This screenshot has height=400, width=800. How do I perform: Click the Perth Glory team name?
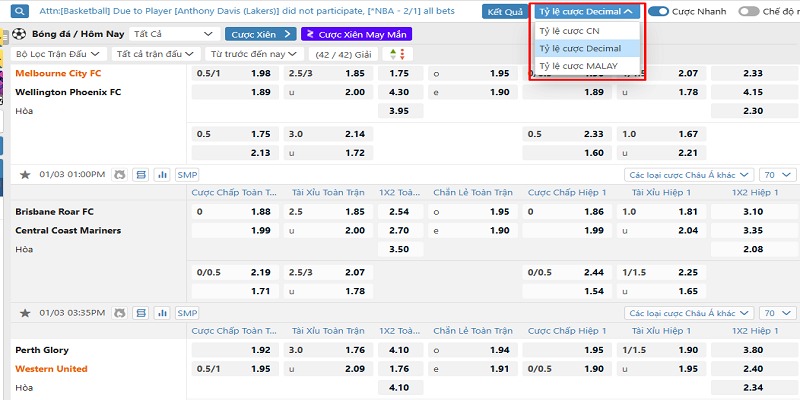(x=42, y=350)
